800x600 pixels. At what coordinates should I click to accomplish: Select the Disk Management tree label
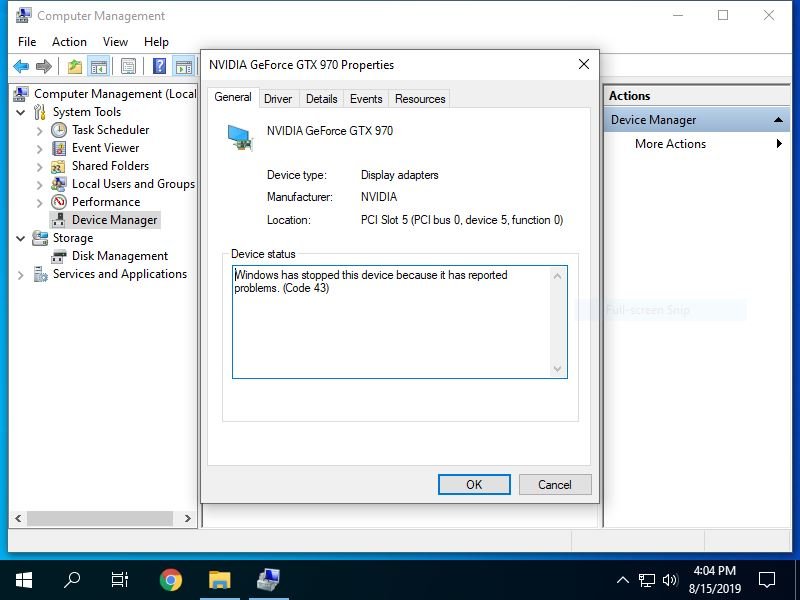(120, 256)
